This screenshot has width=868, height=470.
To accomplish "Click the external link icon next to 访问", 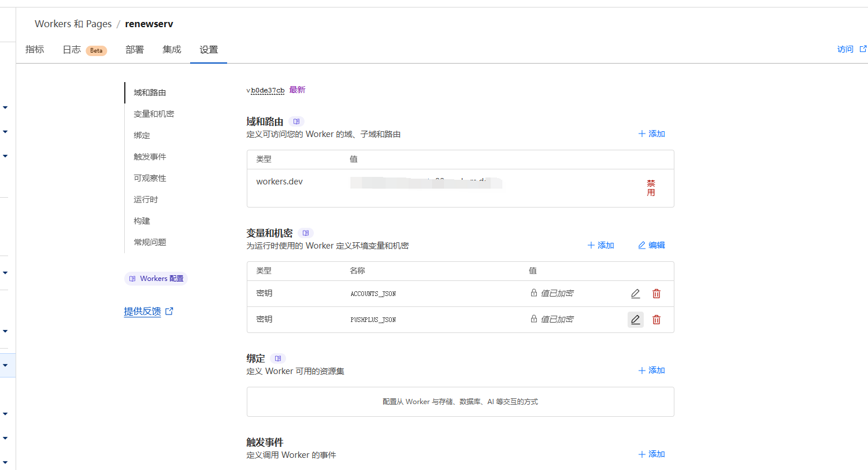I will [x=863, y=49].
